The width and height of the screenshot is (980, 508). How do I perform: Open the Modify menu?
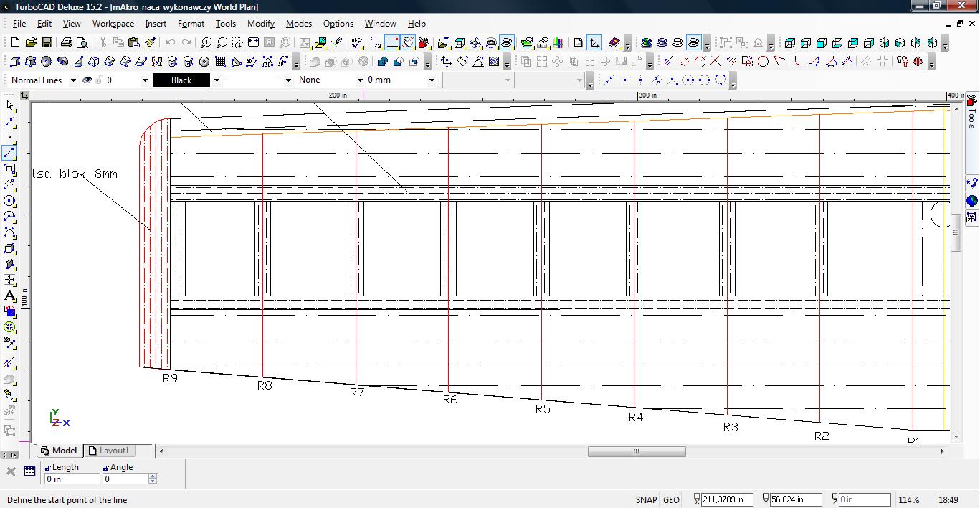[260, 24]
